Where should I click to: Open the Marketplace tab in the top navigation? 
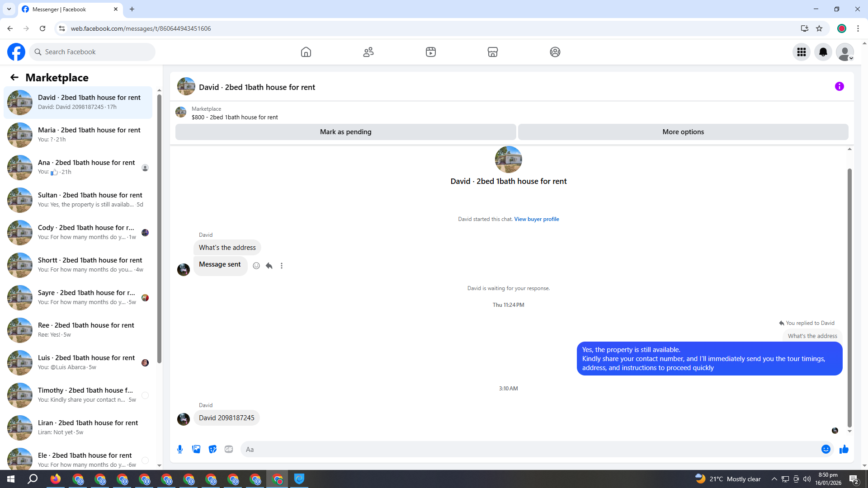(493, 52)
